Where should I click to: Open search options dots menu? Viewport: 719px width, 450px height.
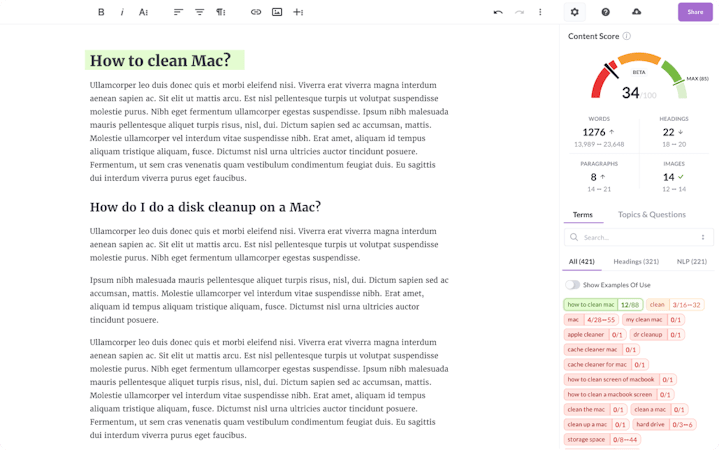702,238
